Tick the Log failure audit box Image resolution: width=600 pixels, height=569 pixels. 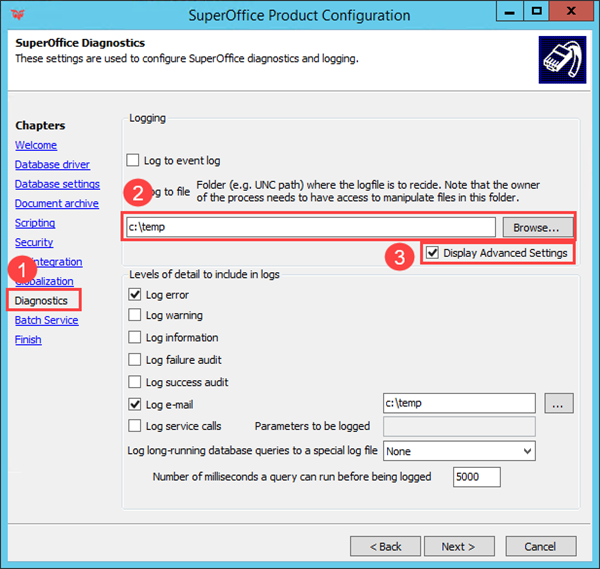[135, 360]
